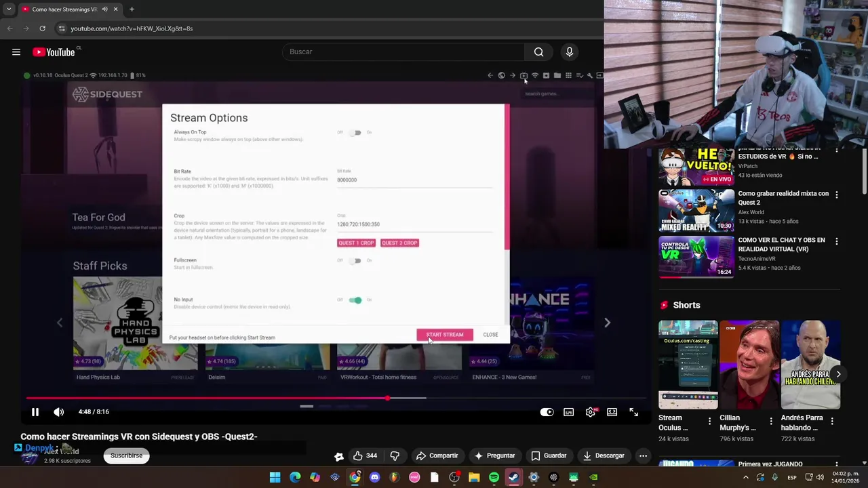Toggle the Always On Top switch

(356, 133)
